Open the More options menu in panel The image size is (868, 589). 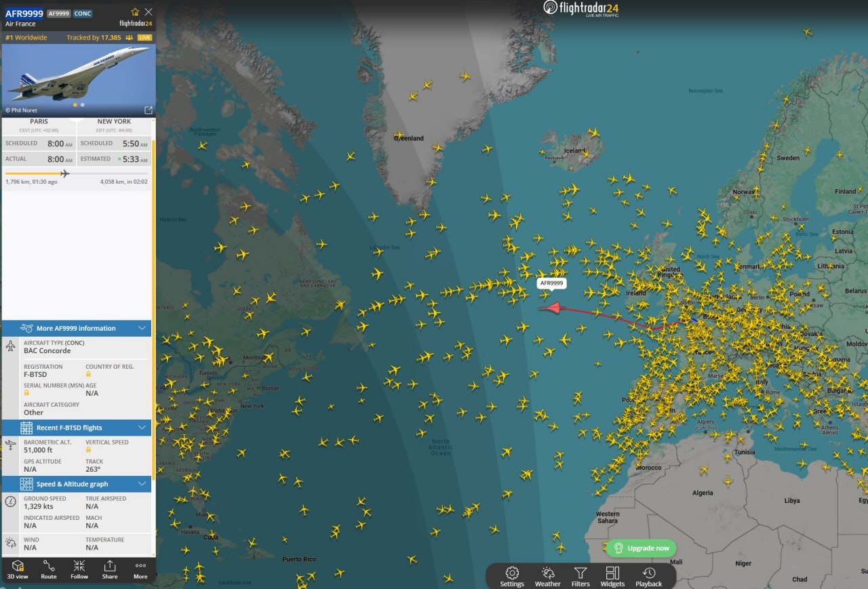pos(140,569)
